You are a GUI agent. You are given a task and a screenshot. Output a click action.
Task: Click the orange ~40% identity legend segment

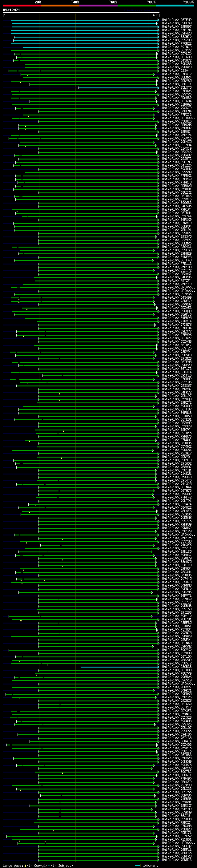point(60,6)
